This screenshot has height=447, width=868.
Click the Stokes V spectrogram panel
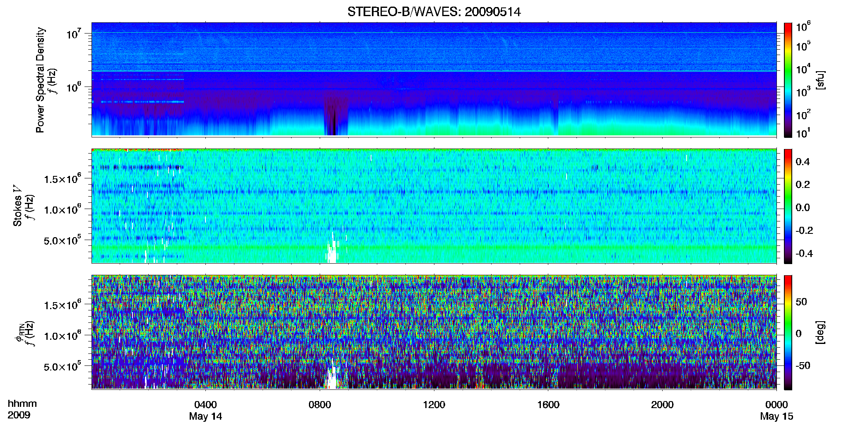coord(434,206)
